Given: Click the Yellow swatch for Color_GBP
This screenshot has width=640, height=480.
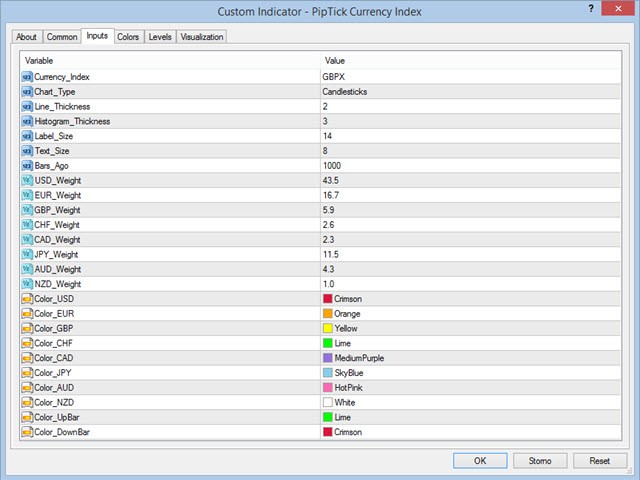Looking at the screenshot, I should 328,328.
